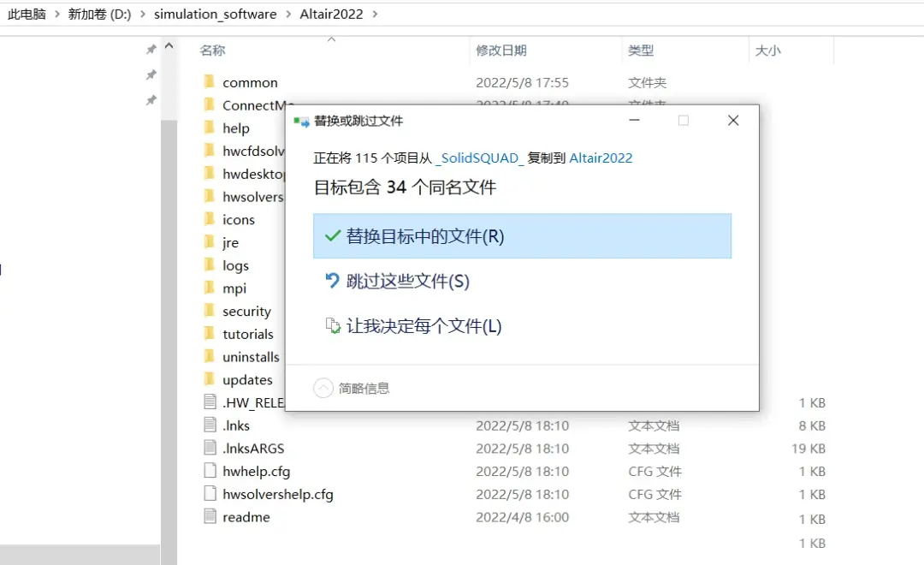Image resolution: width=924 pixels, height=565 pixels.
Task: Select the hwcfdsolvers folder icon
Action: 210,151
